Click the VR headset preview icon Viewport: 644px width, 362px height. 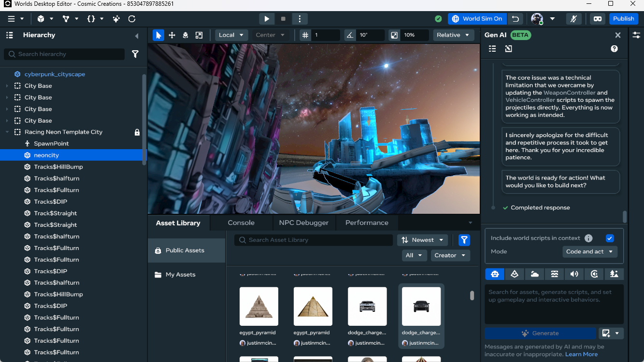598,19
